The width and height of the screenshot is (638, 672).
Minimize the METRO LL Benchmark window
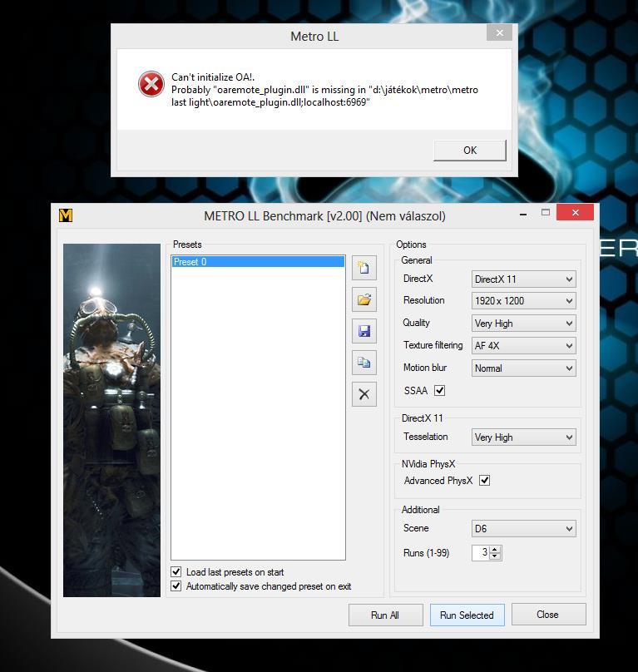[x=523, y=213]
